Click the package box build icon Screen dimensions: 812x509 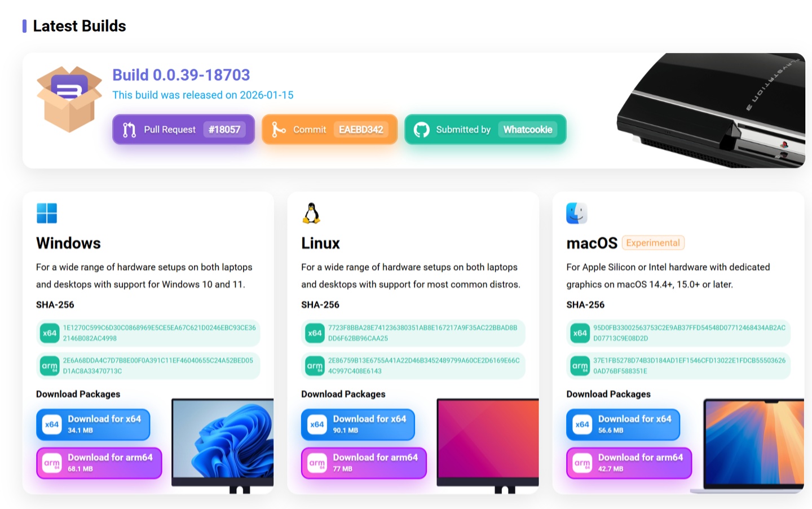69,99
